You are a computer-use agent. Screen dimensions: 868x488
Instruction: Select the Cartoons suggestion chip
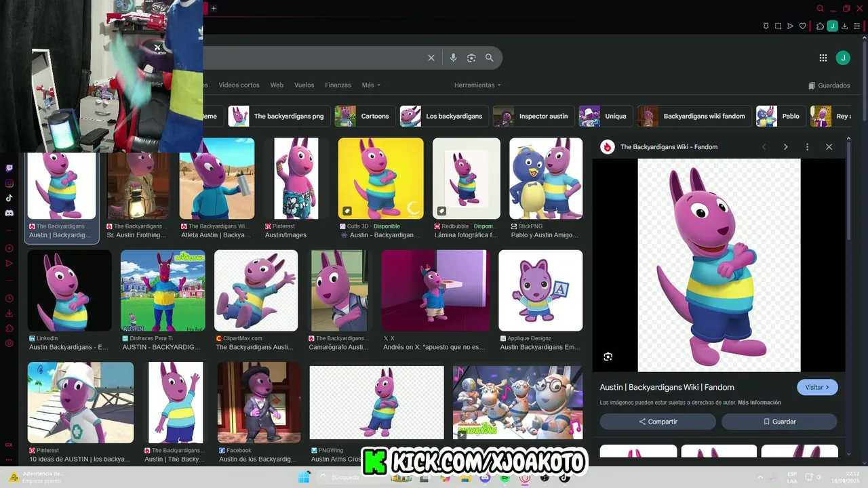pos(365,116)
